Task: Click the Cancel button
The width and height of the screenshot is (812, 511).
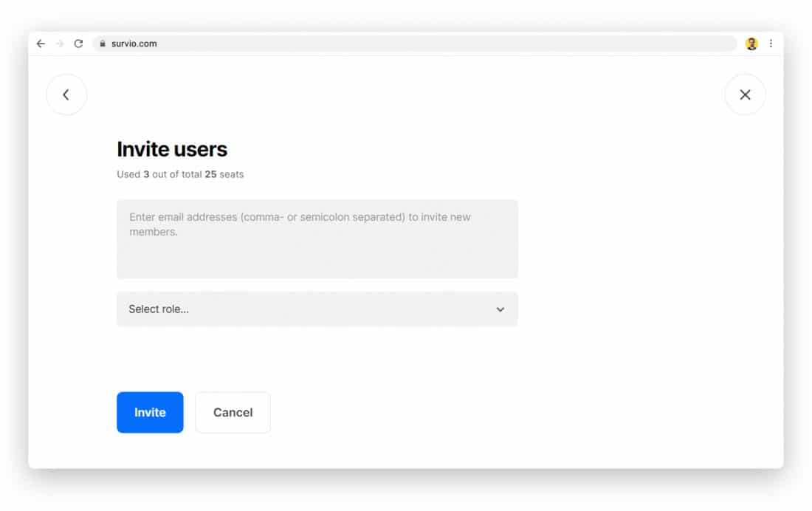Action: pos(233,412)
